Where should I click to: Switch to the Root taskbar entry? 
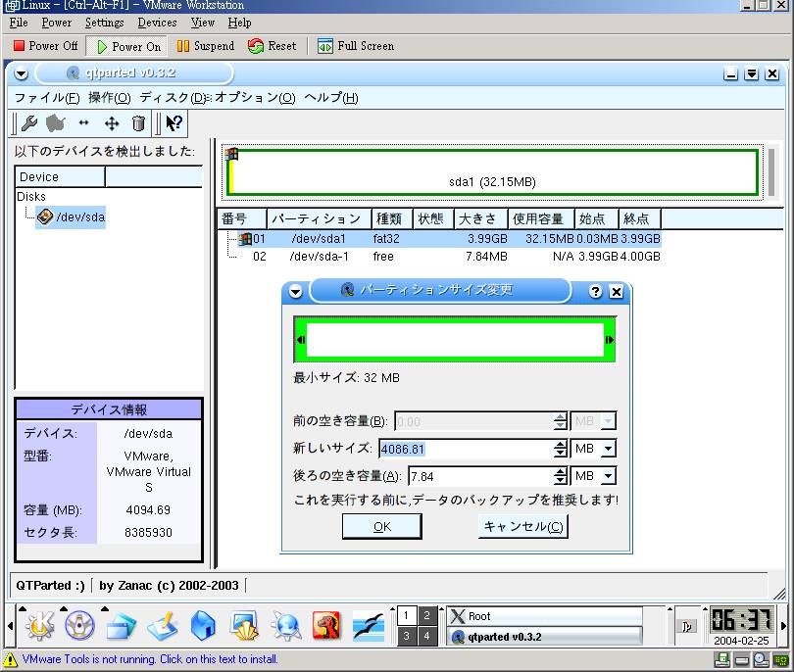[545, 616]
